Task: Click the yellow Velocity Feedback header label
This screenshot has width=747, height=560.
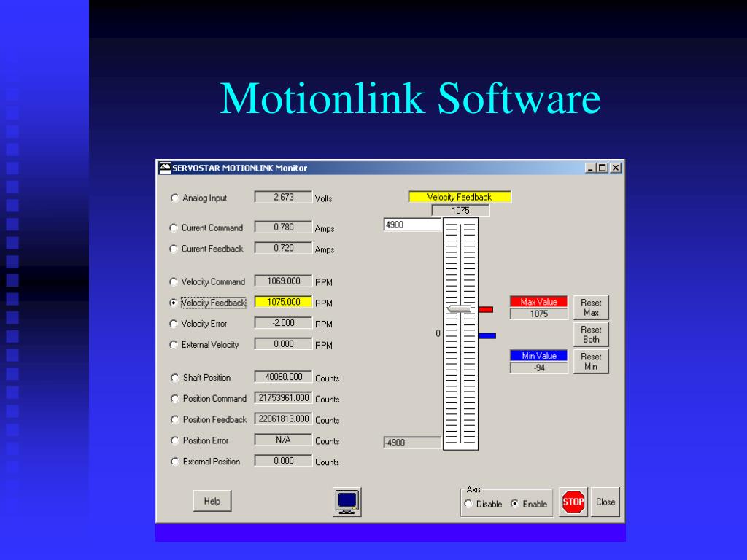Action: pos(460,197)
